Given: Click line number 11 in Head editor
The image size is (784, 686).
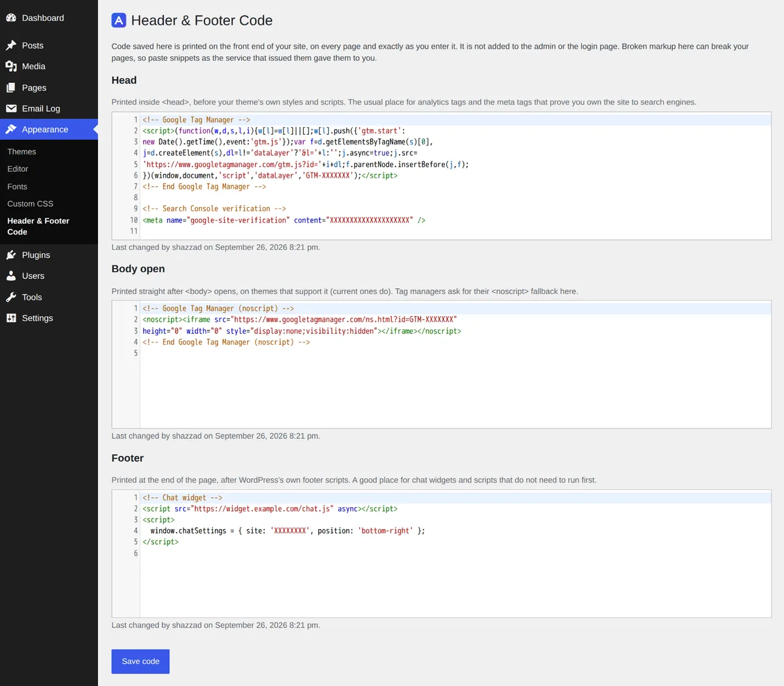Looking at the screenshot, I should (x=133, y=231).
